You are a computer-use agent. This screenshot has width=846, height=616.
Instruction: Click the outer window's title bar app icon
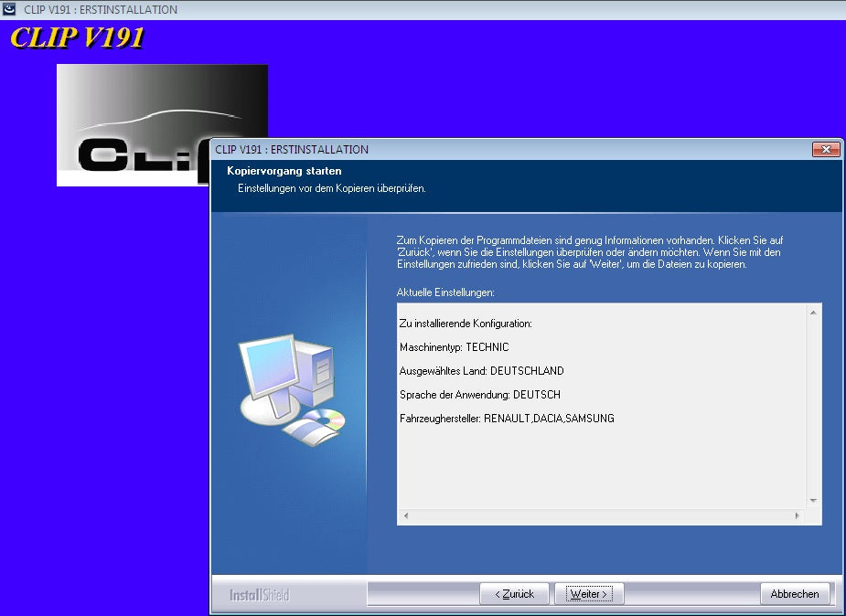point(10,9)
